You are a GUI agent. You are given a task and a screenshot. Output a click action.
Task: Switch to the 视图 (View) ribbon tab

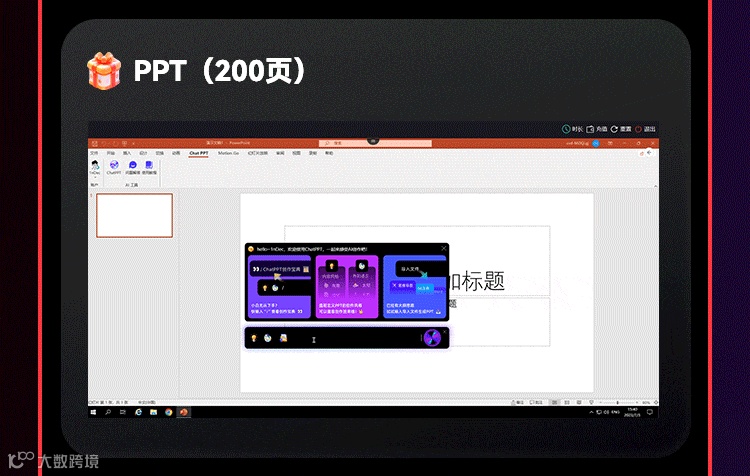[297, 153]
